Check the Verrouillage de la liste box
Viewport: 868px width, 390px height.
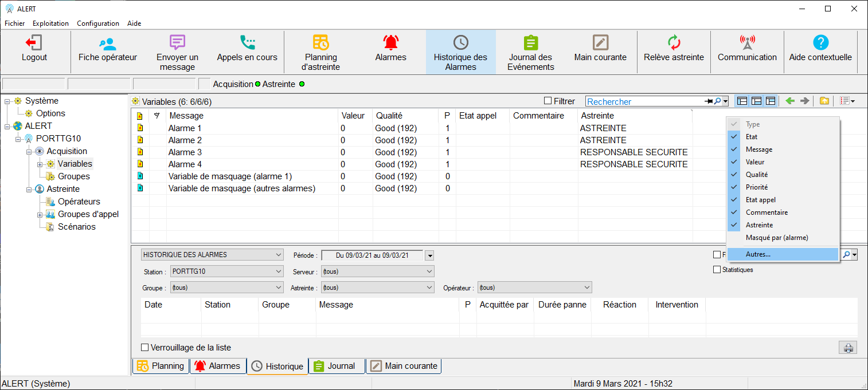145,348
